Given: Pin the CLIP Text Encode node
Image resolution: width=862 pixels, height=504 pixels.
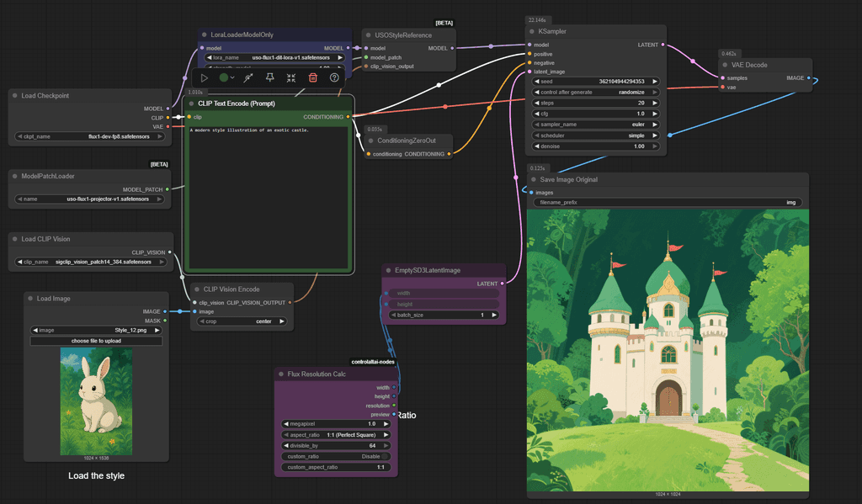Looking at the screenshot, I should pyautogui.click(x=270, y=77).
